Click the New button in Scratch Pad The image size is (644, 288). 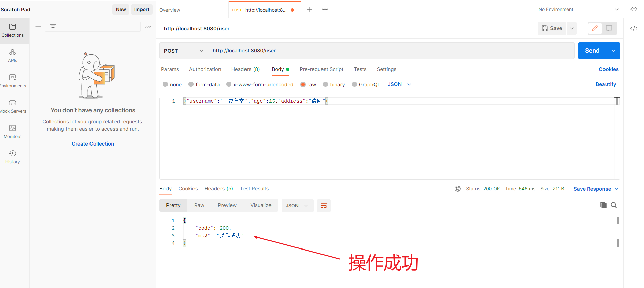(x=121, y=9)
